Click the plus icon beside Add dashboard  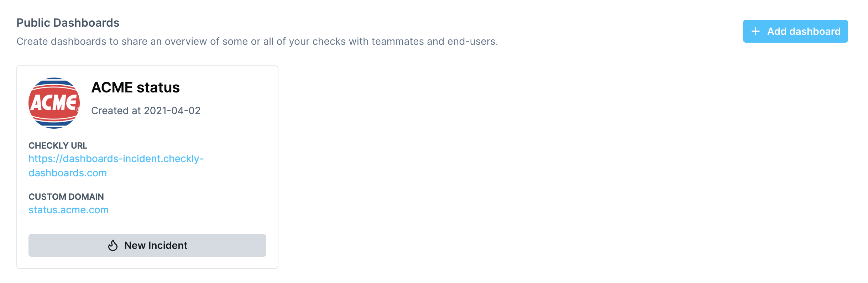pos(755,31)
